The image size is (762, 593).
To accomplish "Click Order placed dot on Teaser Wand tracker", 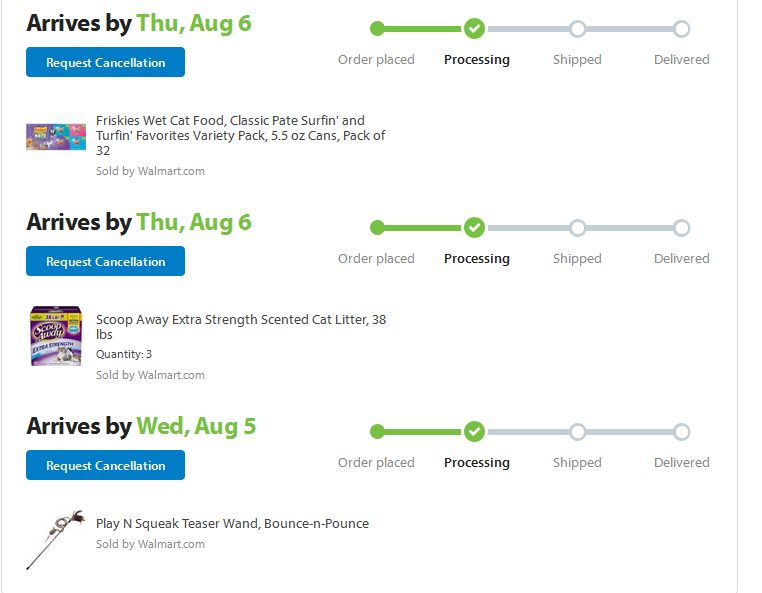I will [x=377, y=432].
